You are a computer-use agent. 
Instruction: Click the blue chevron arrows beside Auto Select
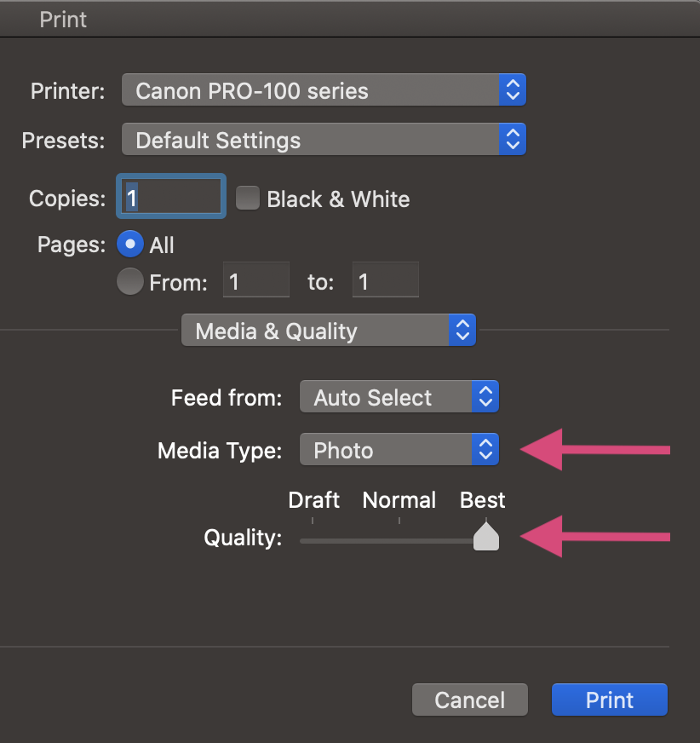pyautogui.click(x=485, y=396)
